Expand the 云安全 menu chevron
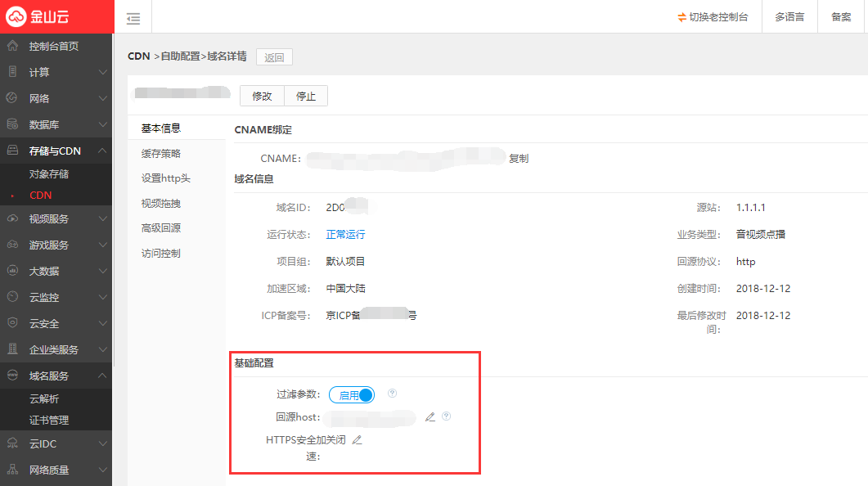The width and height of the screenshot is (868, 486). (102, 323)
